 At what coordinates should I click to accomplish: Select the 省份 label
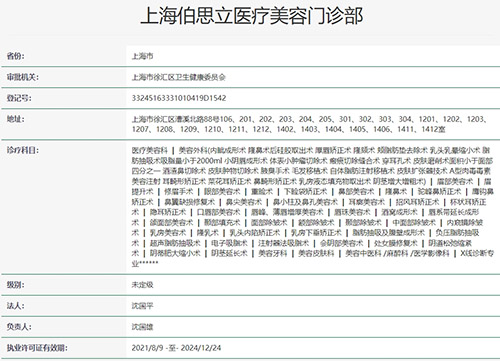tap(16, 56)
